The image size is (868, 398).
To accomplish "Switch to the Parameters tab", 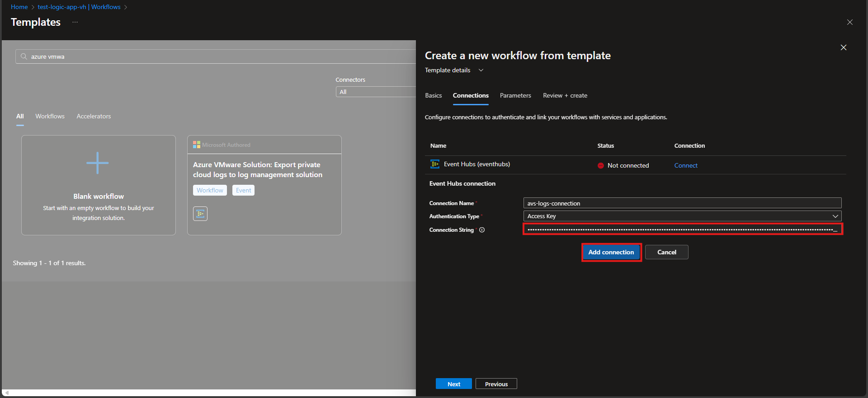I will (515, 96).
